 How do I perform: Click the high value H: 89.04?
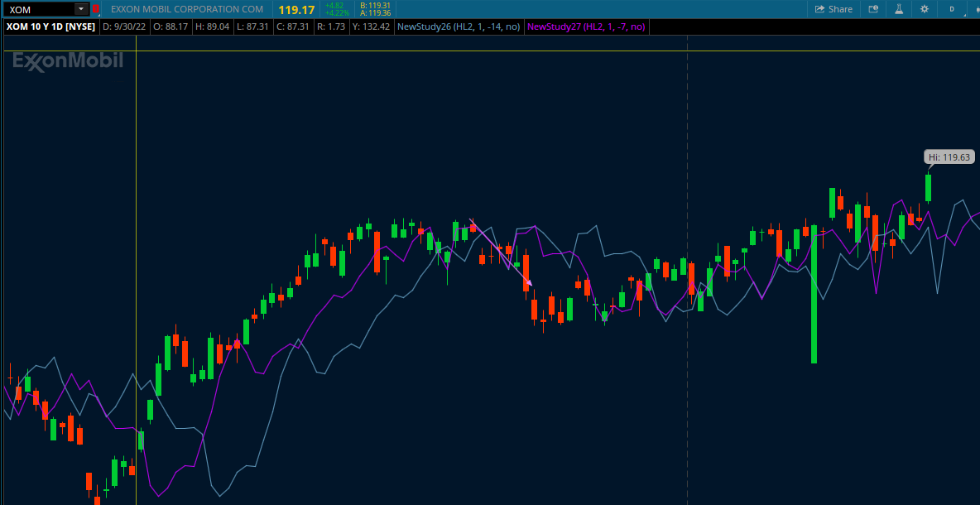pyautogui.click(x=213, y=26)
